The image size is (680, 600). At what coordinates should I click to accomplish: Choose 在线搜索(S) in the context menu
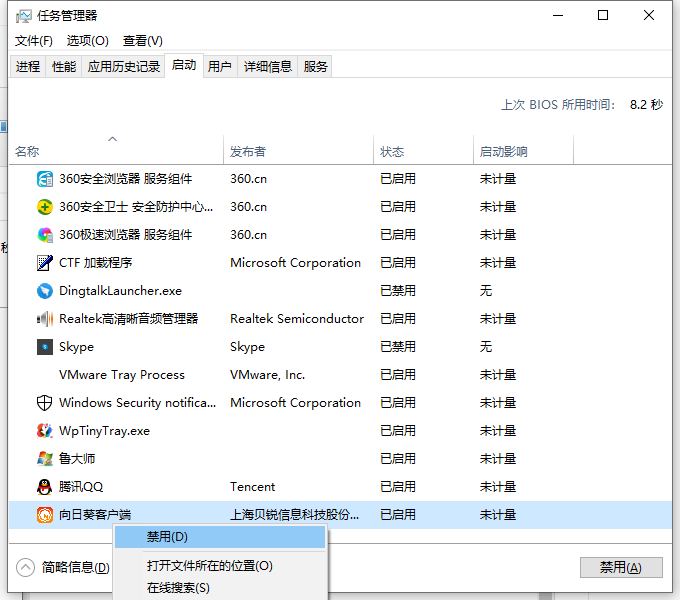[220, 588]
